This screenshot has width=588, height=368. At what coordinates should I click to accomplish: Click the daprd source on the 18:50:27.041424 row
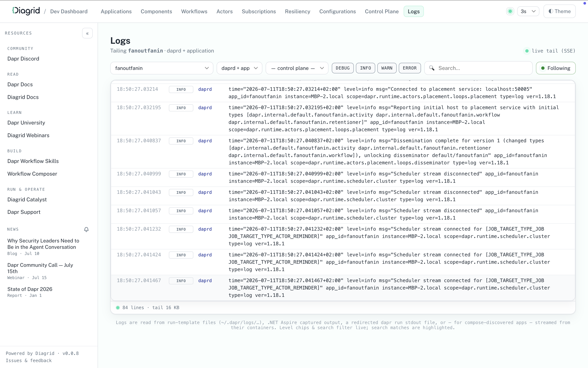tap(205, 255)
